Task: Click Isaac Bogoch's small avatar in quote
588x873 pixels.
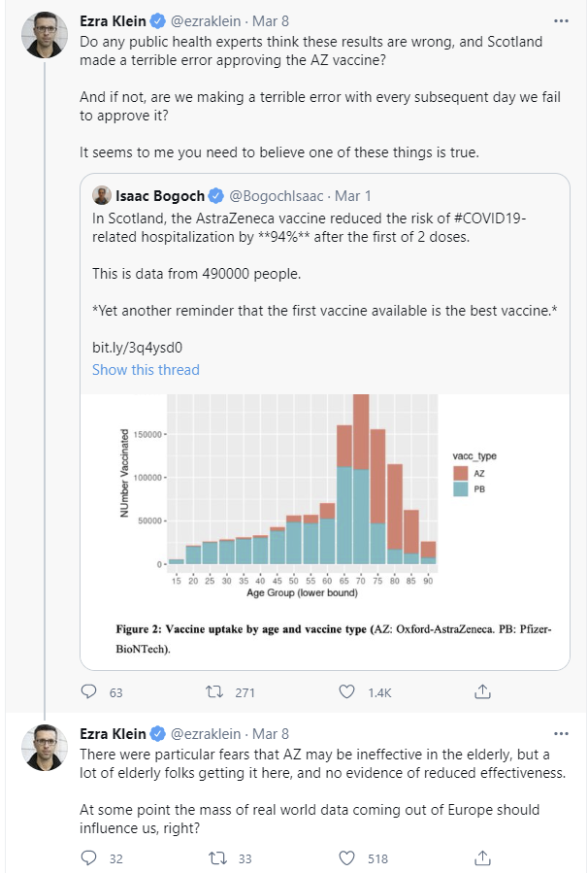Action: click(x=101, y=194)
